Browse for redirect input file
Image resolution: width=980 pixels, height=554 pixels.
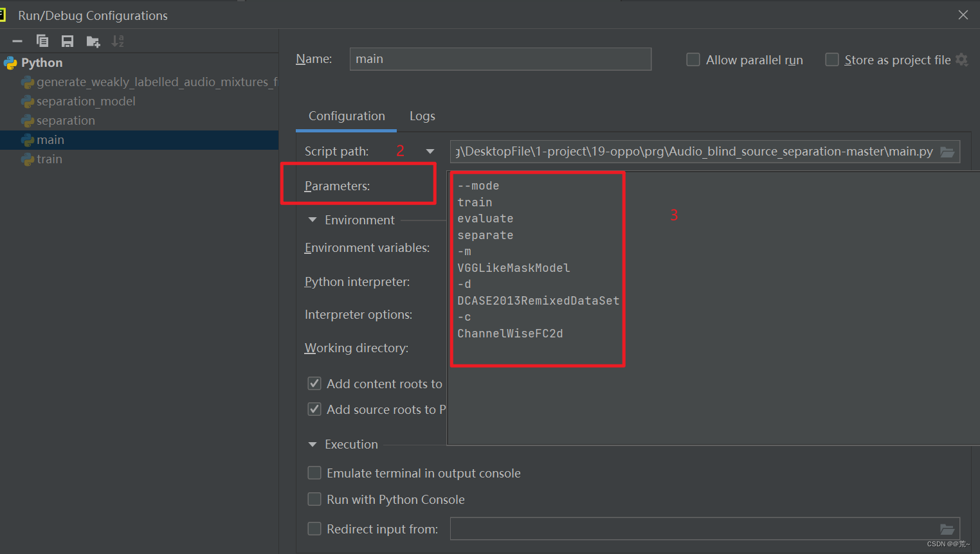point(947,529)
